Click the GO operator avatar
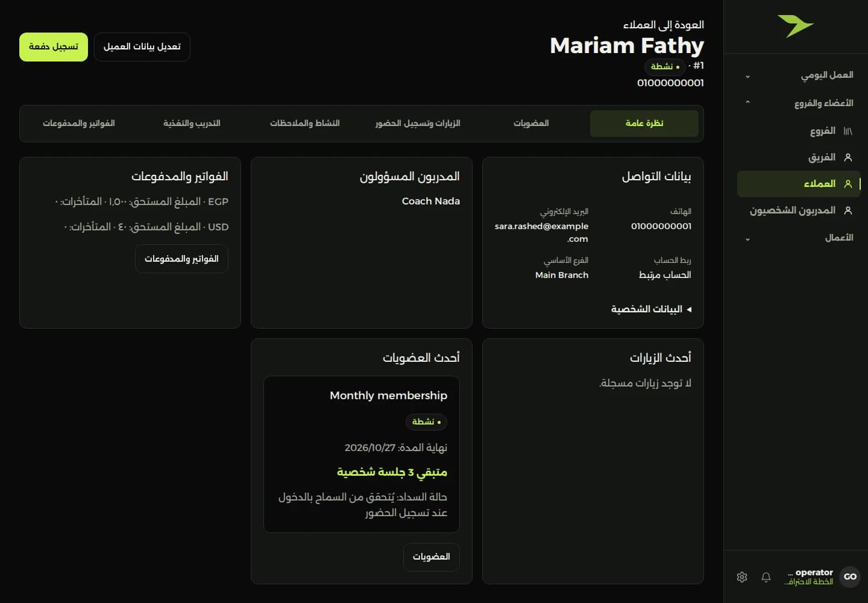Image resolution: width=868 pixels, height=603 pixels. 850,576
